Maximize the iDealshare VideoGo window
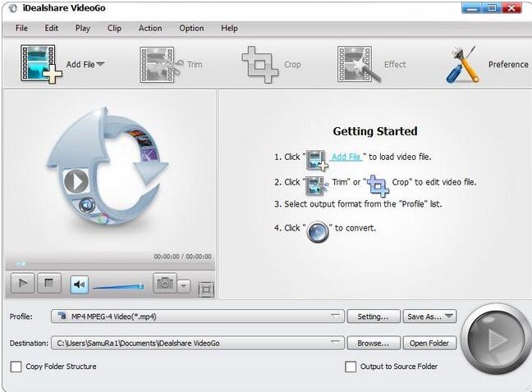 pos(493,8)
